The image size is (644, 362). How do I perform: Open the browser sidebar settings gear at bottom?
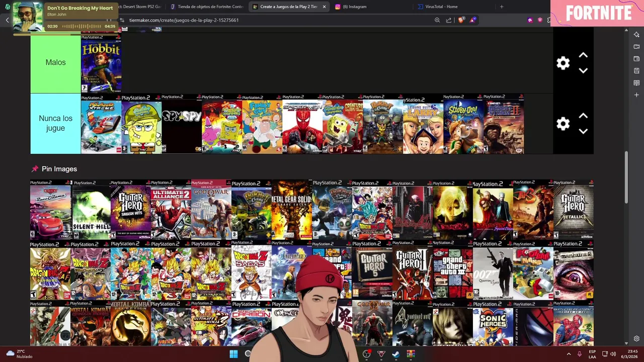(x=636, y=338)
